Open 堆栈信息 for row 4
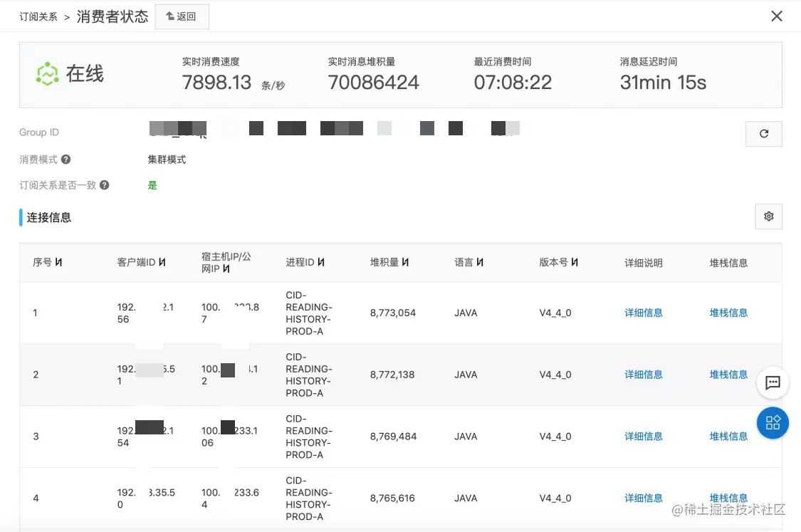Screen dimensions: 801x532 pyautogui.click(x=728, y=498)
